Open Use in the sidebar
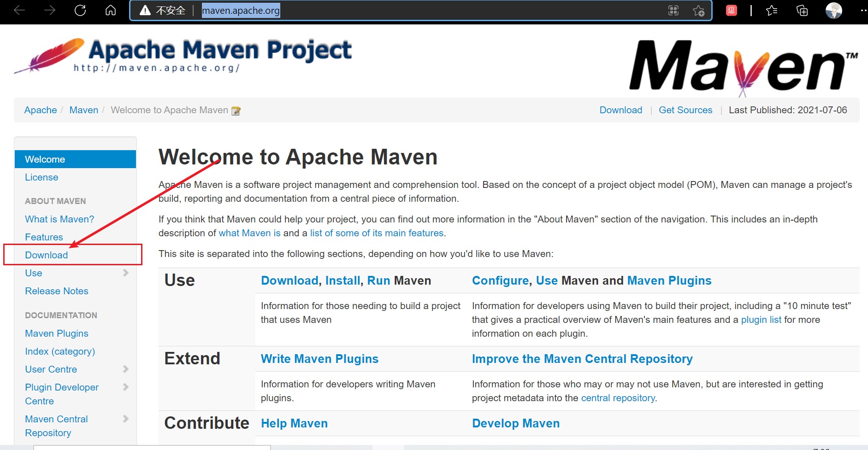868x450 pixels. (x=34, y=273)
